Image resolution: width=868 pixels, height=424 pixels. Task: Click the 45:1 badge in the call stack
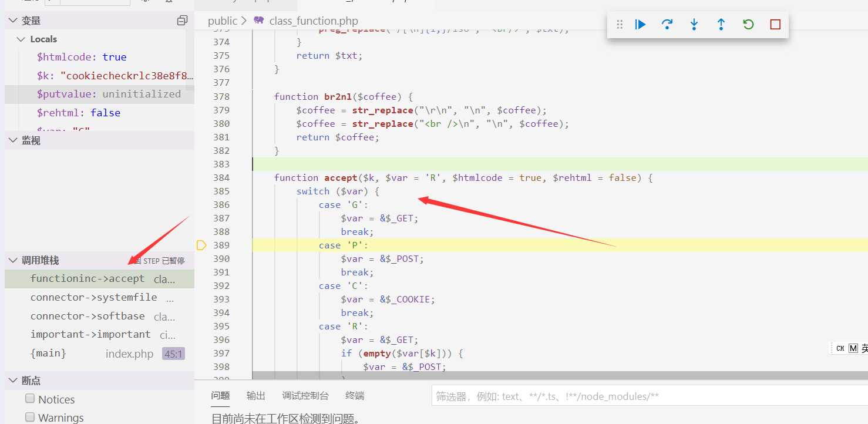tap(173, 354)
